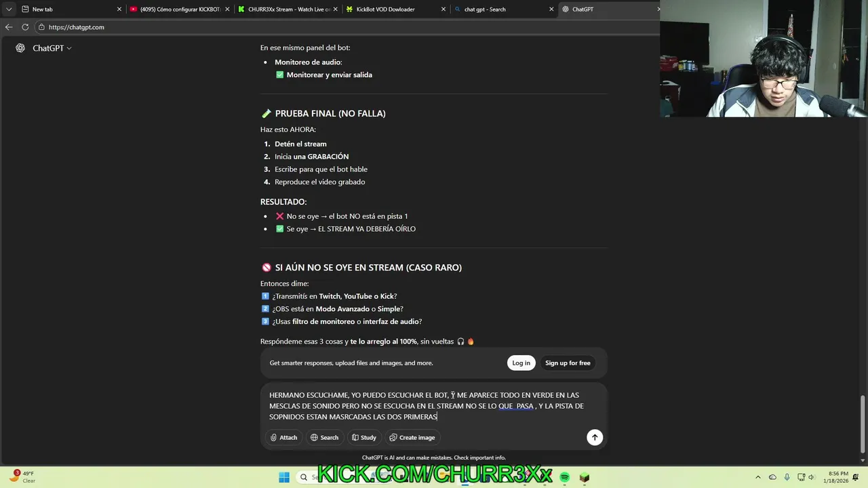This screenshot has width=868, height=488.
Task: Close the KickBot VOD Dowloader tab
Action: click(x=443, y=9)
